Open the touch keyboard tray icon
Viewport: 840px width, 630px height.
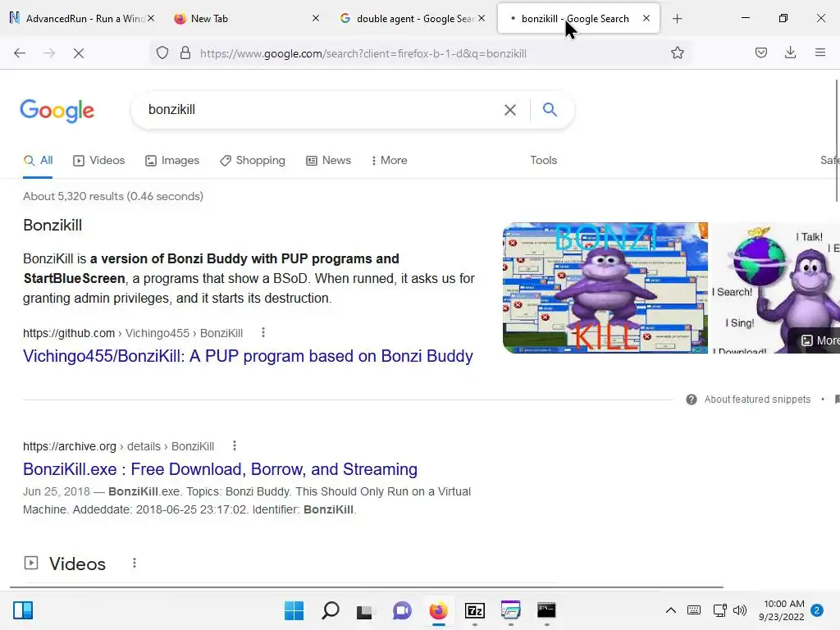(694, 610)
